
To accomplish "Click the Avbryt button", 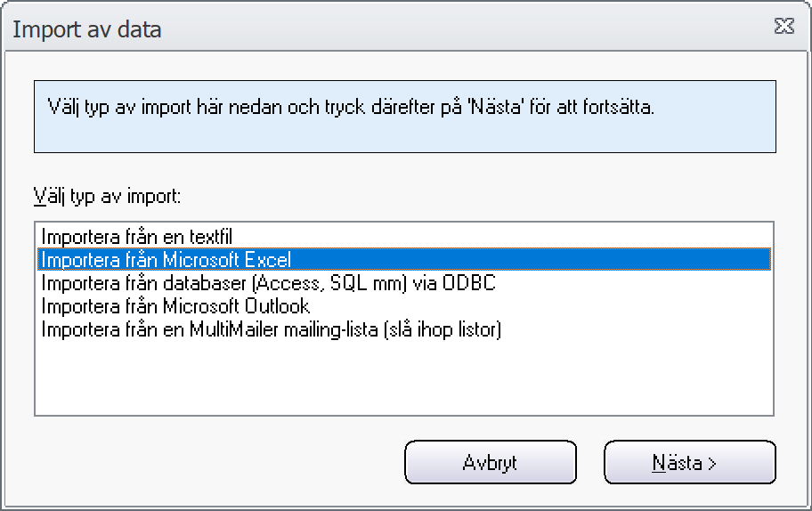I will click(x=491, y=462).
